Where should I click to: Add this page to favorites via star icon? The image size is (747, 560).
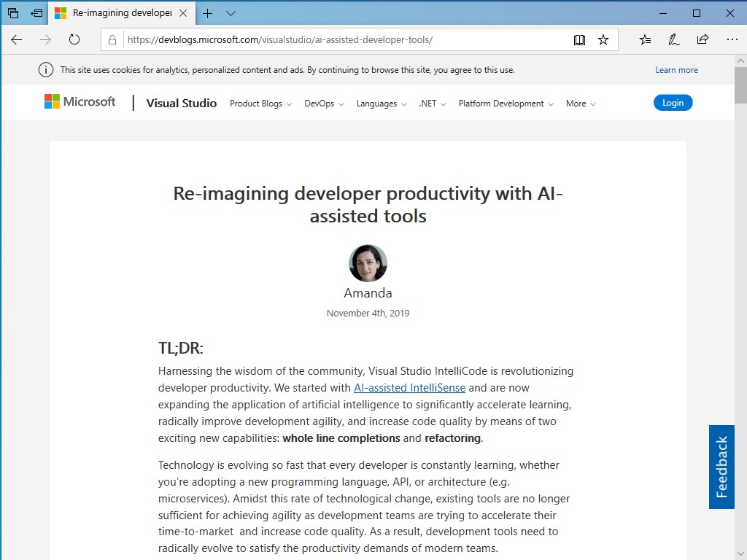(603, 39)
